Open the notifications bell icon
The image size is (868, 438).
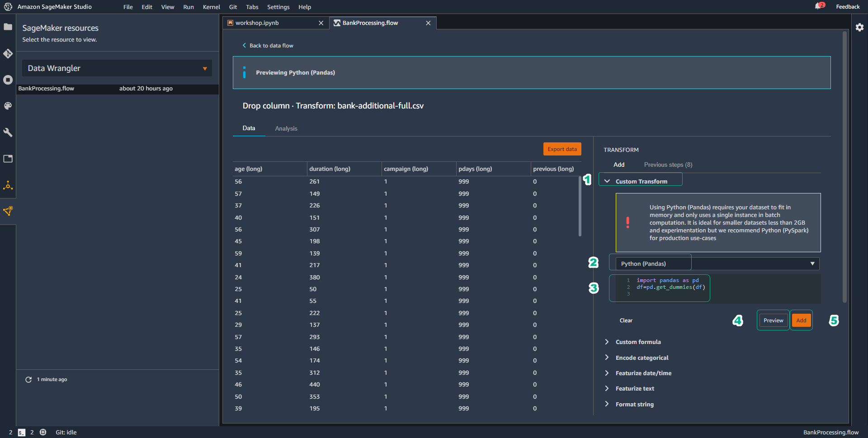pos(819,6)
